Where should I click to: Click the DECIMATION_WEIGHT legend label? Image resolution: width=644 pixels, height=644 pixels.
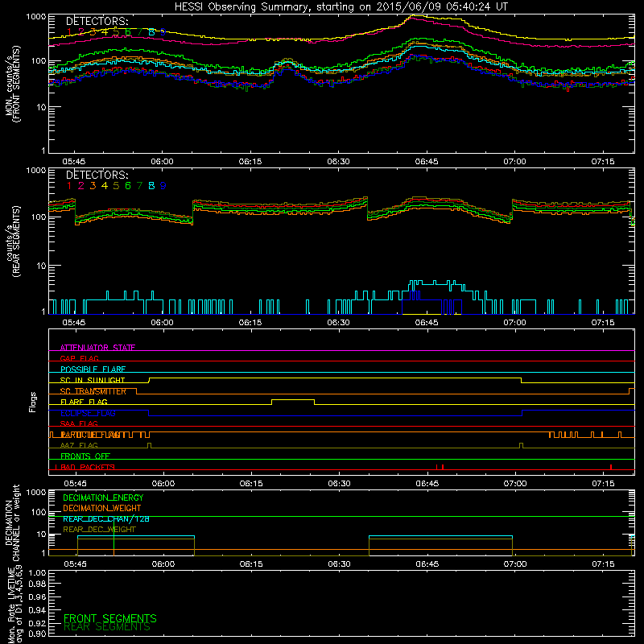[102, 508]
